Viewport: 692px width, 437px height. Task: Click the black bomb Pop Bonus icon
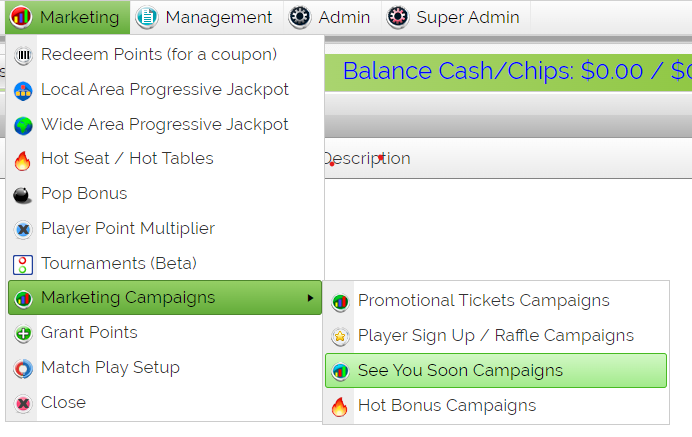(x=22, y=195)
